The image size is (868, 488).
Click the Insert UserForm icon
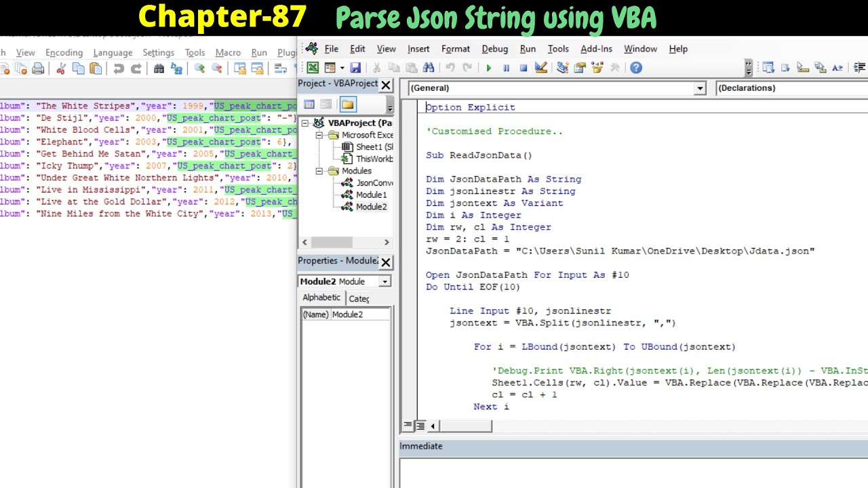tap(330, 68)
